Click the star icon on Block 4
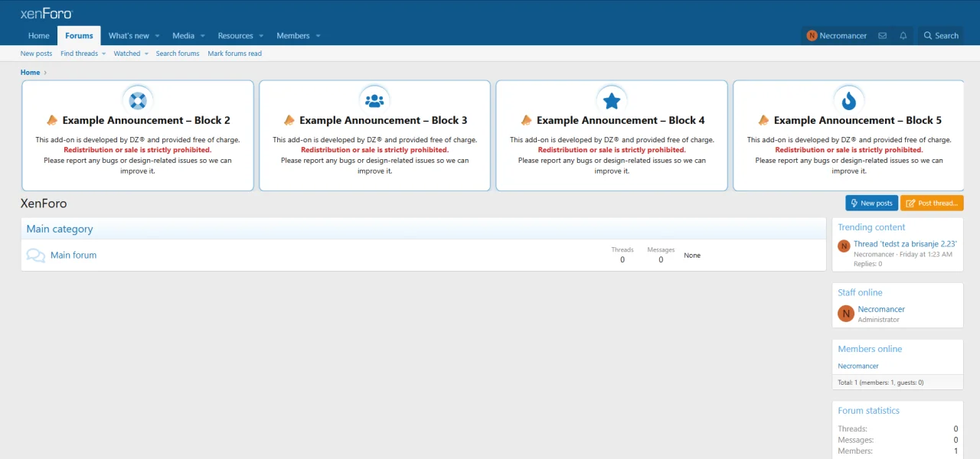The image size is (980, 459). click(612, 100)
